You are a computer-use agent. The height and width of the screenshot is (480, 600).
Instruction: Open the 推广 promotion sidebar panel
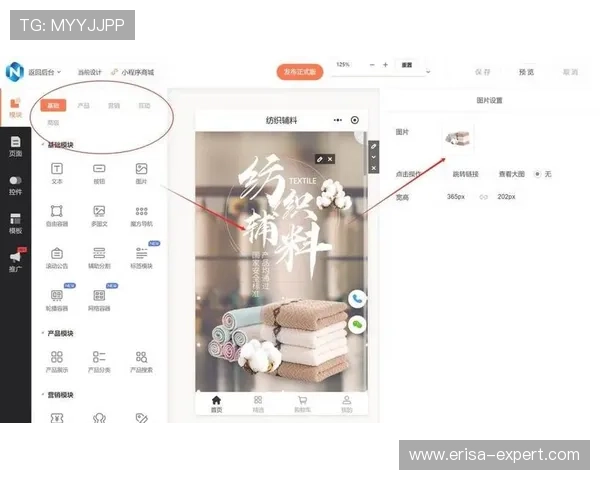tap(15, 261)
